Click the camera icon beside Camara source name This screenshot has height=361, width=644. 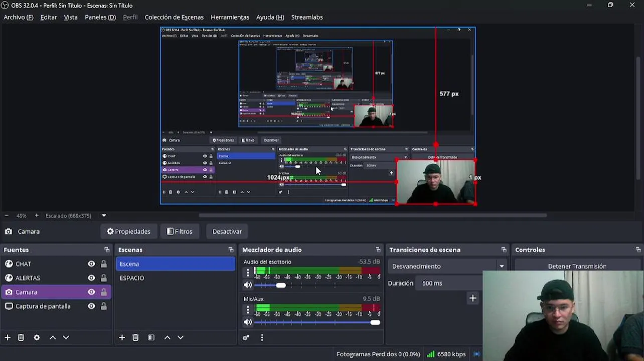pyautogui.click(x=9, y=232)
